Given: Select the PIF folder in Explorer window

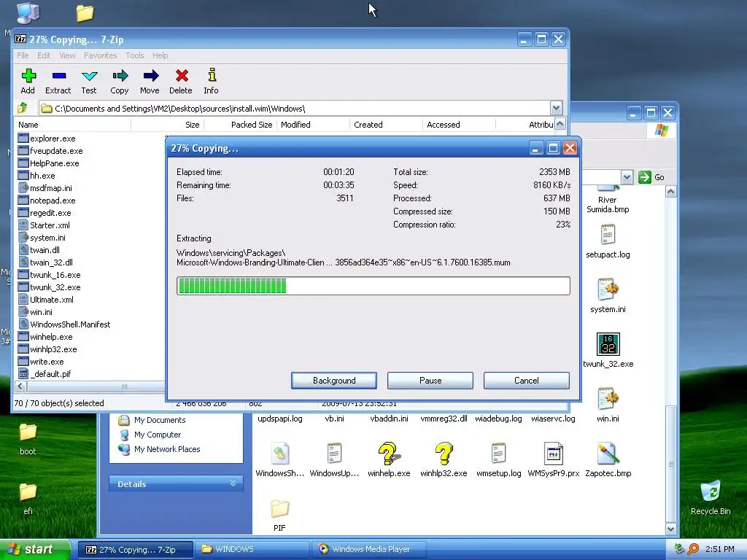Looking at the screenshot, I should tap(279, 516).
